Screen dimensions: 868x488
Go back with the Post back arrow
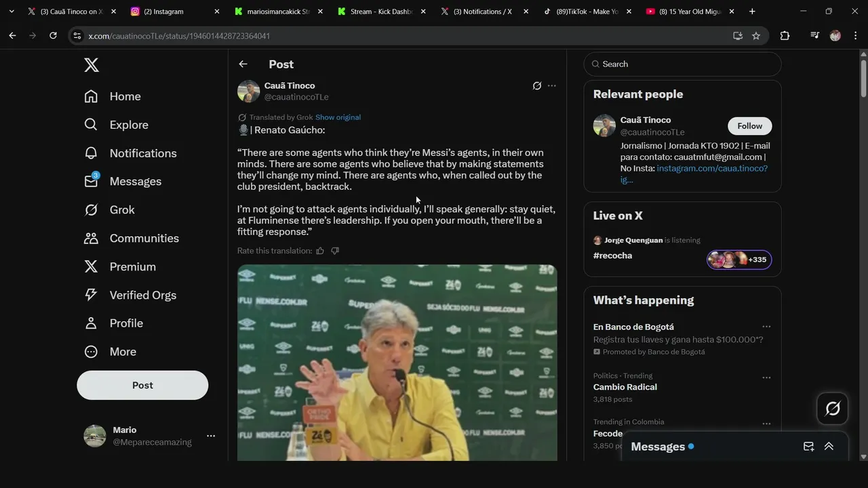[x=243, y=64]
